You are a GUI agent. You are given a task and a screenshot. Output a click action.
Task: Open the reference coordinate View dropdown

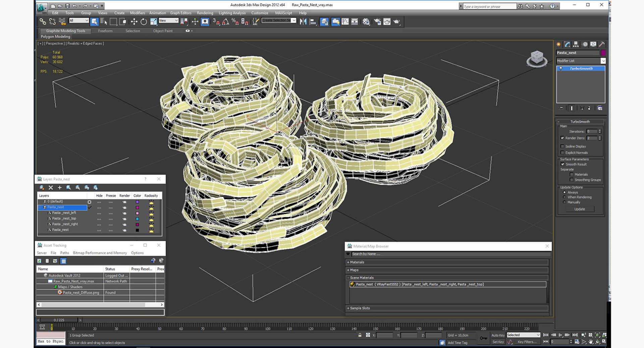168,20
